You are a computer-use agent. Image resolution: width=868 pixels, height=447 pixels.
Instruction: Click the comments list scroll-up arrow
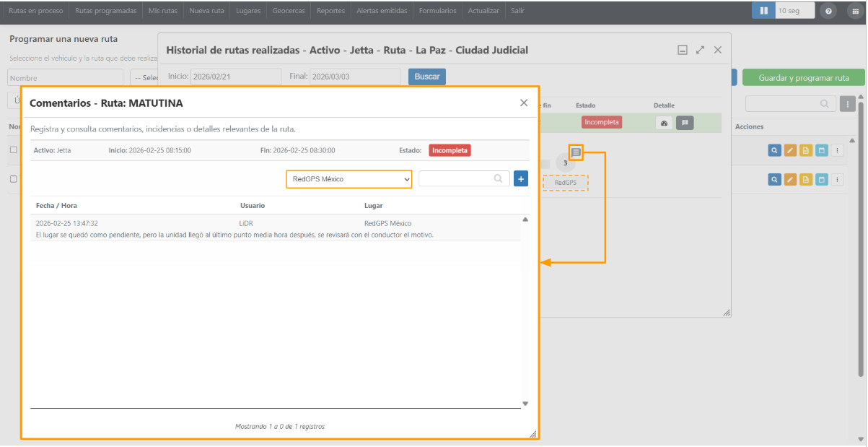525,219
